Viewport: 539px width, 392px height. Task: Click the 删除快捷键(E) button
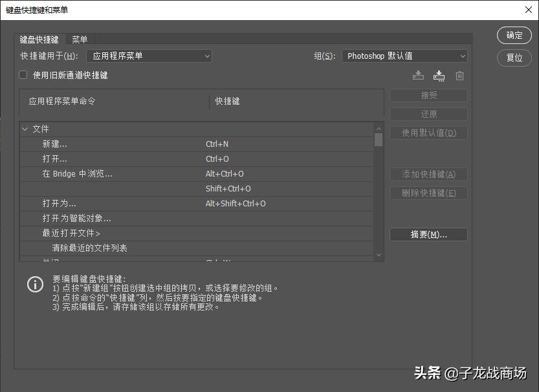click(x=428, y=193)
